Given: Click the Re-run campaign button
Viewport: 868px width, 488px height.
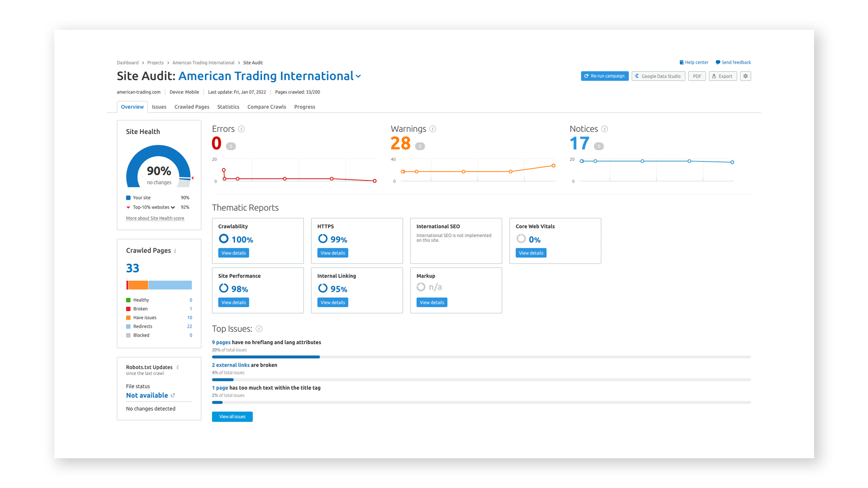Looking at the screenshot, I should (604, 76).
